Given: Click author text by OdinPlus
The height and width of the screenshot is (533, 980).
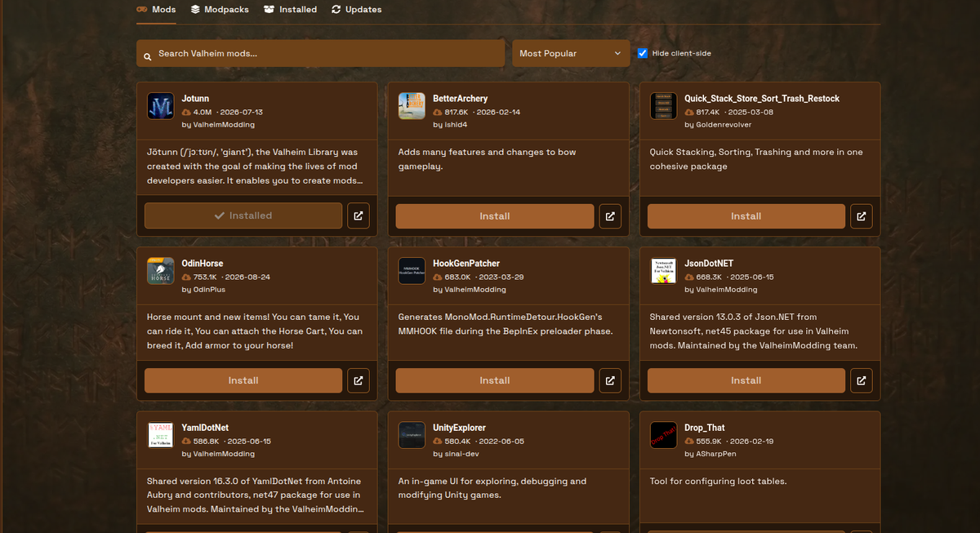Looking at the screenshot, I should click(x=204, y=290).
